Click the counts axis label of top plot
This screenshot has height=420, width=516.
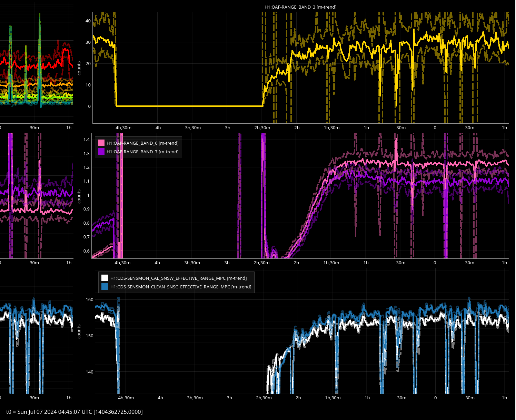coord(79,68)
